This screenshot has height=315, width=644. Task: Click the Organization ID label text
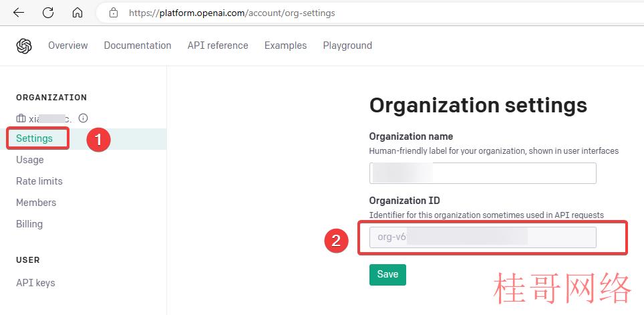tap(405, 201)
